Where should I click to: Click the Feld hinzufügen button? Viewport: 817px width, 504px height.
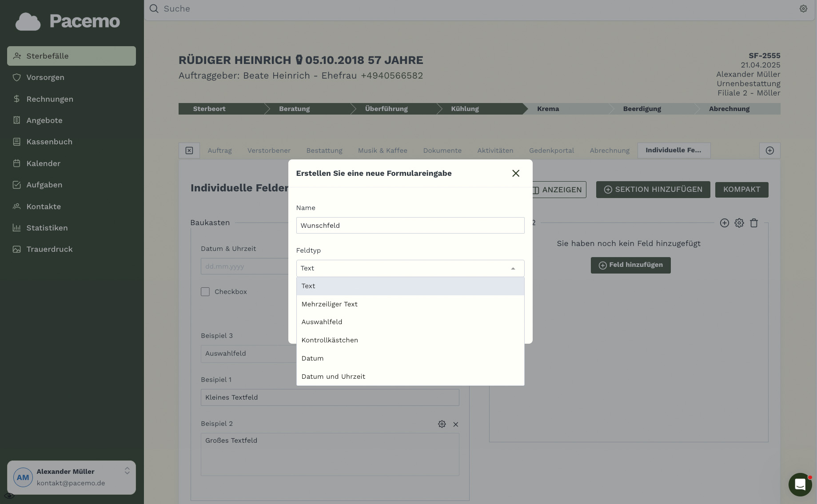(630, 265)
